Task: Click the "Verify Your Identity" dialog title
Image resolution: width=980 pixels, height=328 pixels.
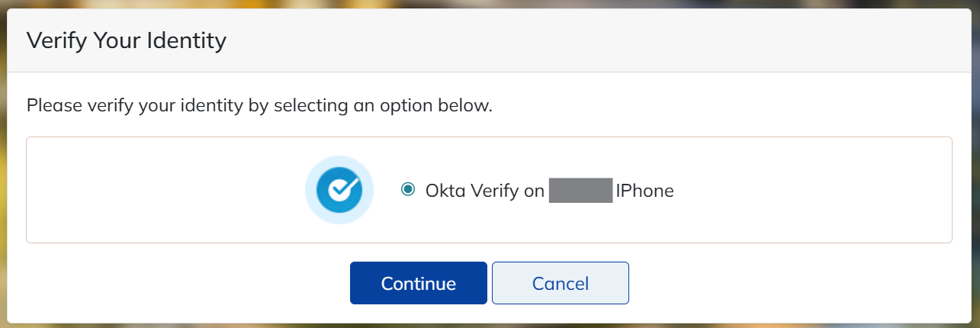Action: pyautogui.click(x=127, y=40)
